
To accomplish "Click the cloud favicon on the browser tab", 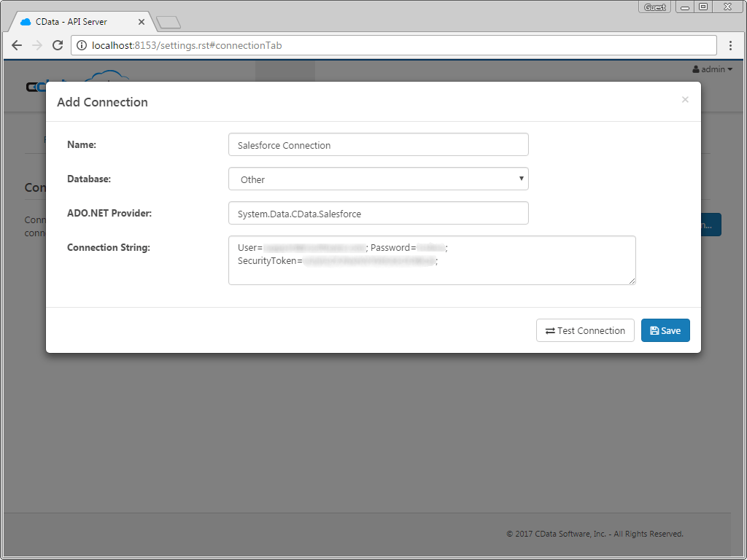I will (x=26, y=22).
